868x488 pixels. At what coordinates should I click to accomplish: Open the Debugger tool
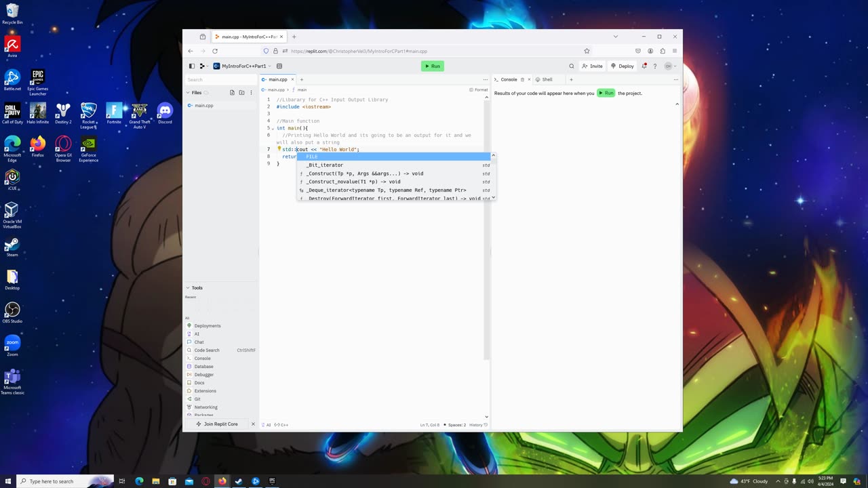click(x=221, y=375)
